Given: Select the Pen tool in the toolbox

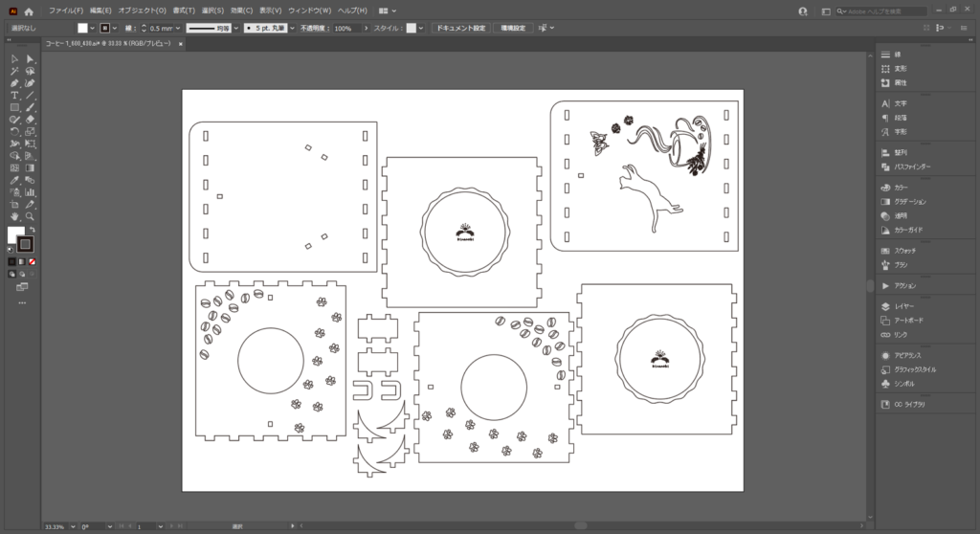Looking at the screenshot, I should [14, 83].
